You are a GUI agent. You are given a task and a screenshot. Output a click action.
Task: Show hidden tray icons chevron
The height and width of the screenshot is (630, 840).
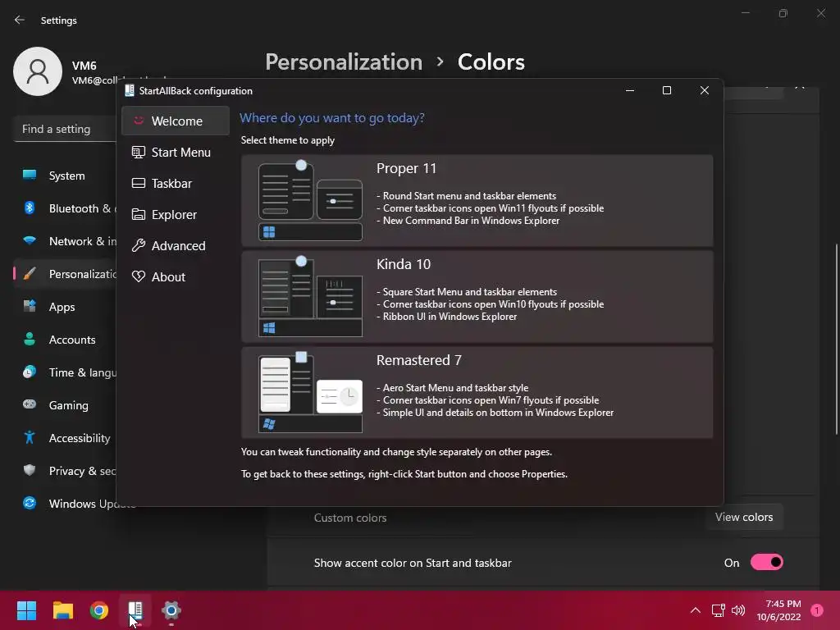(x=696, y=610)
